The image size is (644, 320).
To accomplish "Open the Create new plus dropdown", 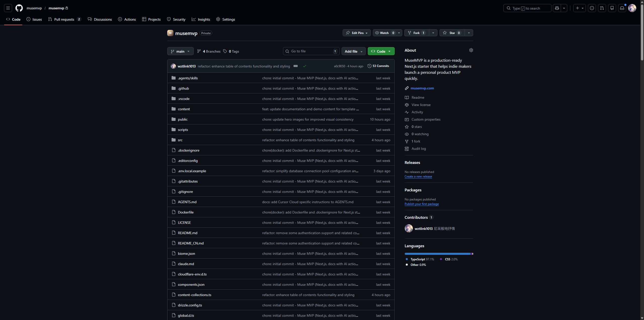I will tap(580, 8).
